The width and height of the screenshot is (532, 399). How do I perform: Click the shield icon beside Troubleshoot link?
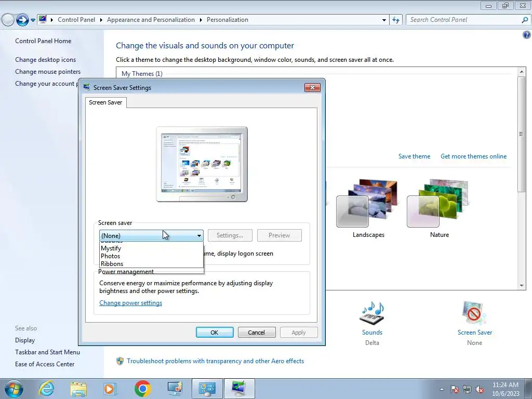point(120,361)
